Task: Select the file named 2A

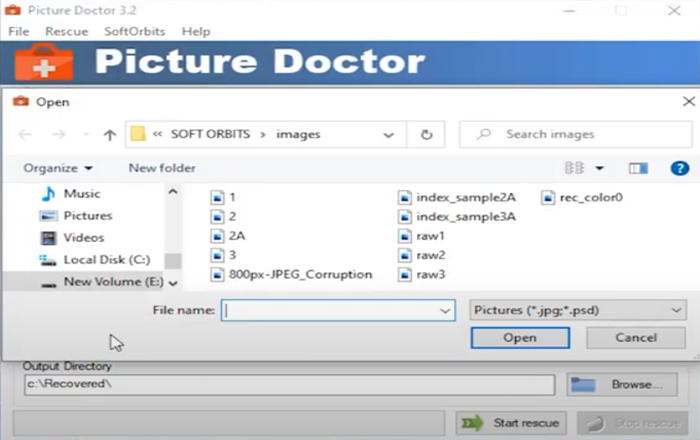Action: [x=237, y=236]
